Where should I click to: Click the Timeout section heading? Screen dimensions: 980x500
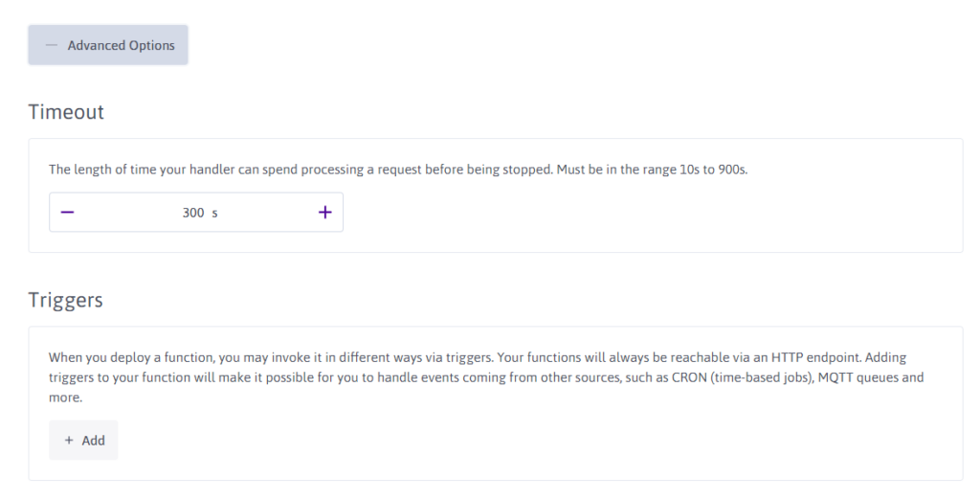coord(66,112)
